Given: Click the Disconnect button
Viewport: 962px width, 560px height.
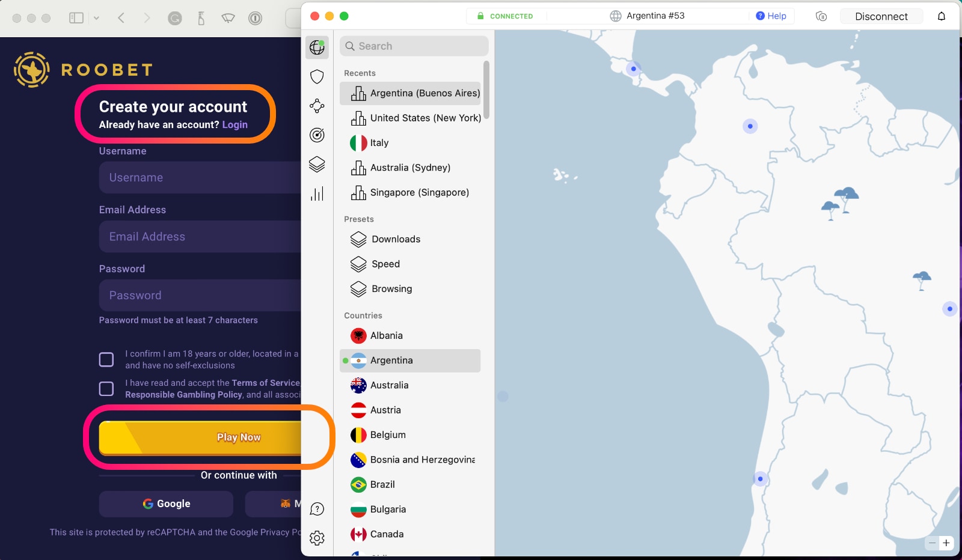Looking at the screenshot, I should pyautogui.click(x=881, y=16).
